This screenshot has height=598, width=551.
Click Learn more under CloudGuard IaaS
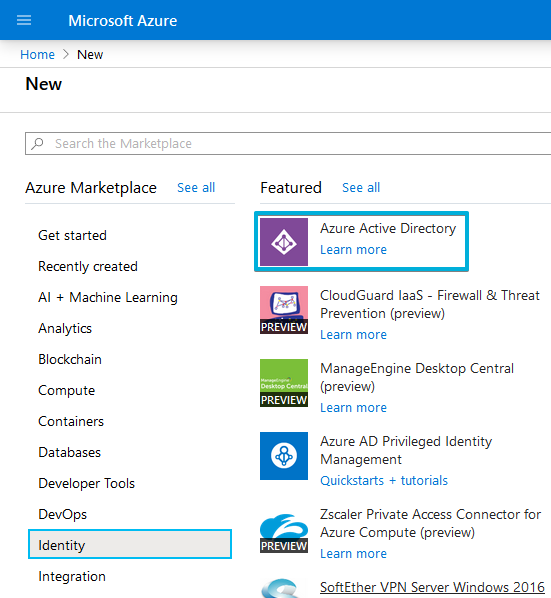click(353, 334)
